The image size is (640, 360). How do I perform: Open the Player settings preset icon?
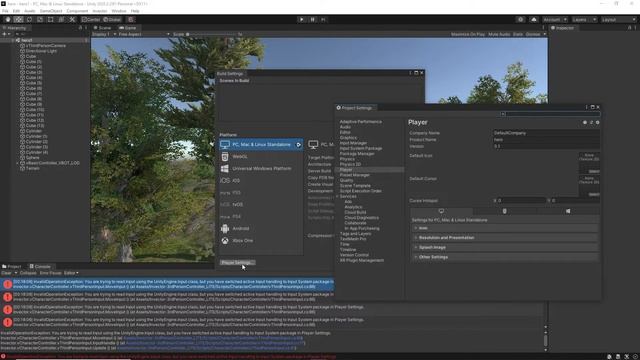(591, 122)
